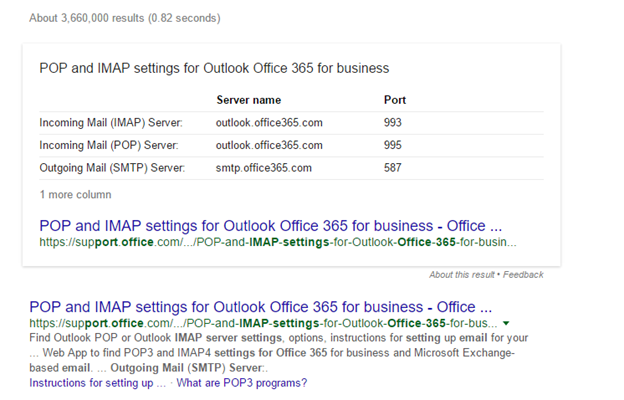This screenshot has width=624, height=400.
Task: Select the 'Port' column header
Action: 395,100
